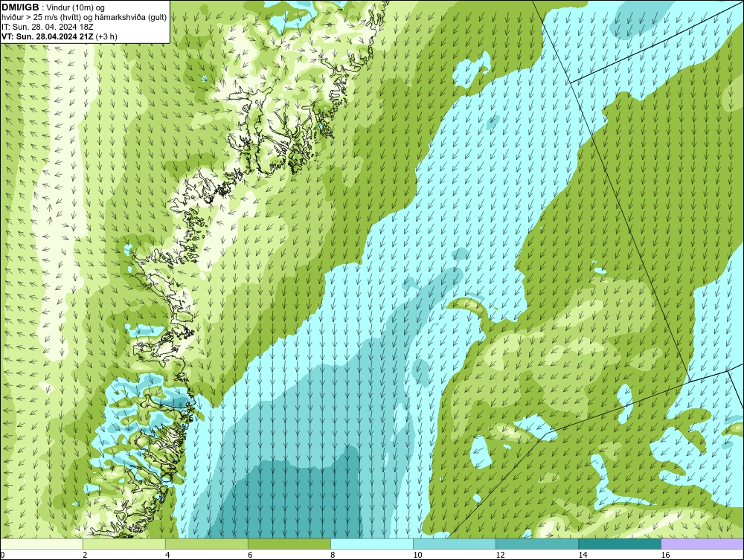Click the near-white 0–2 m/s legend swatch
Viewport: 744px width, 560px height.
coord(42,544)
